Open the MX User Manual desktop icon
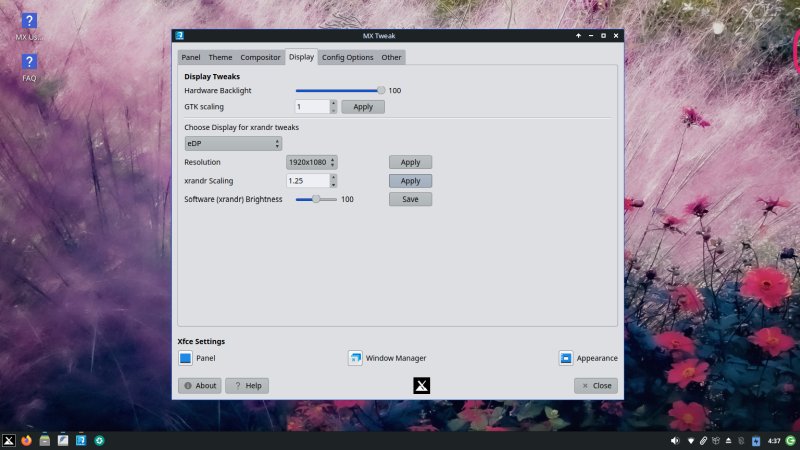 29,27
